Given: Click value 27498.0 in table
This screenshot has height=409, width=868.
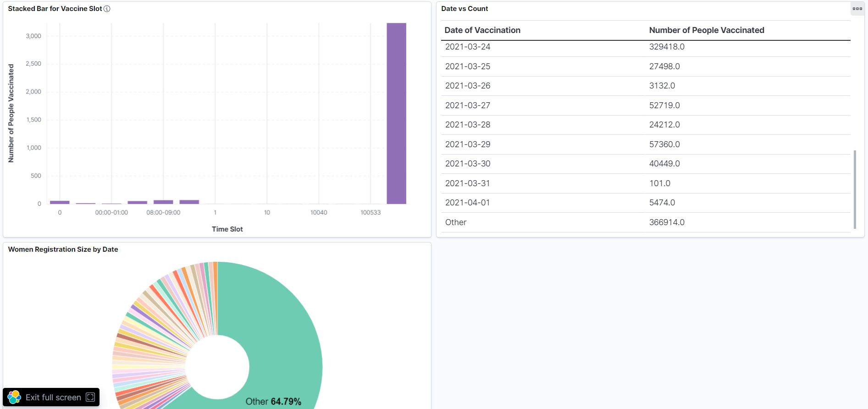Looking at the screenshot, I should coord(664,66).
